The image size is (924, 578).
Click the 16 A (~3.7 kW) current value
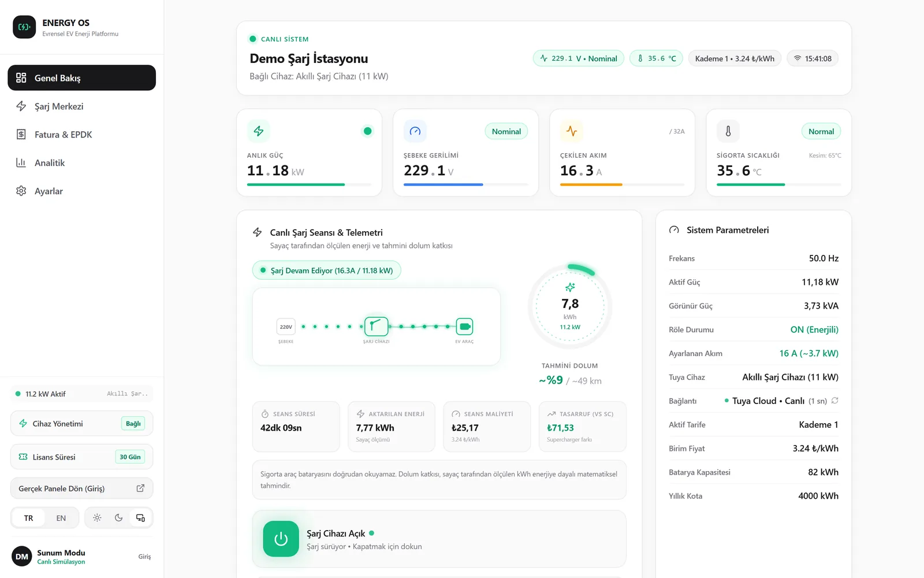(808, 353)
